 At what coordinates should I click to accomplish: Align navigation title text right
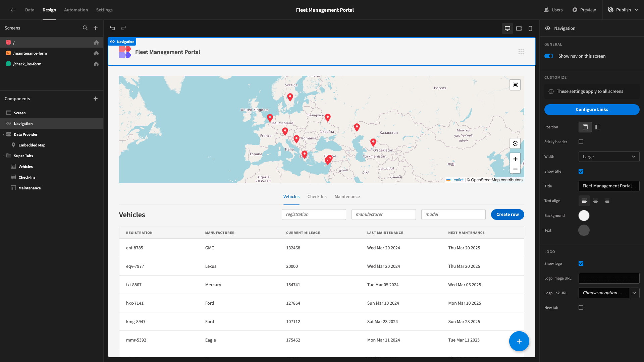[x=607, y=201]
